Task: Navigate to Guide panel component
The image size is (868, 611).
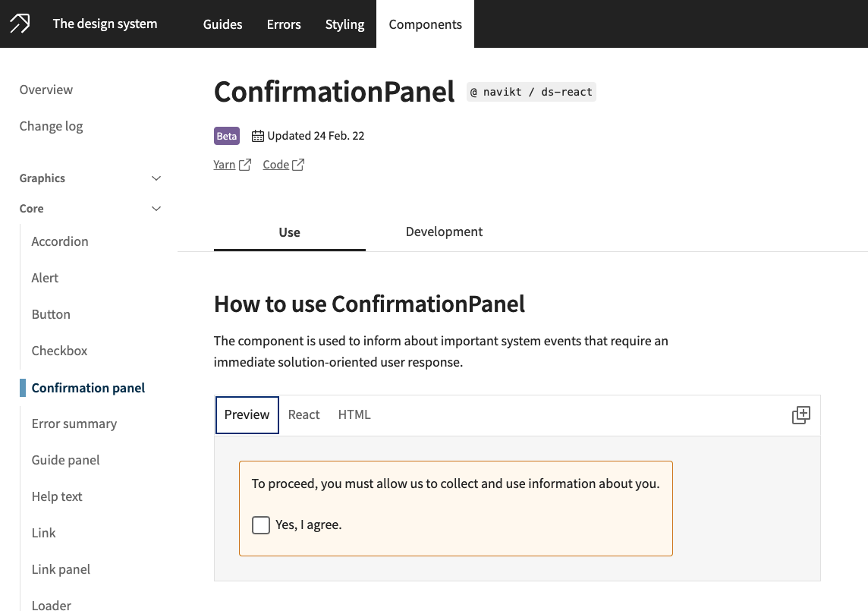Action: click(66, 460)
